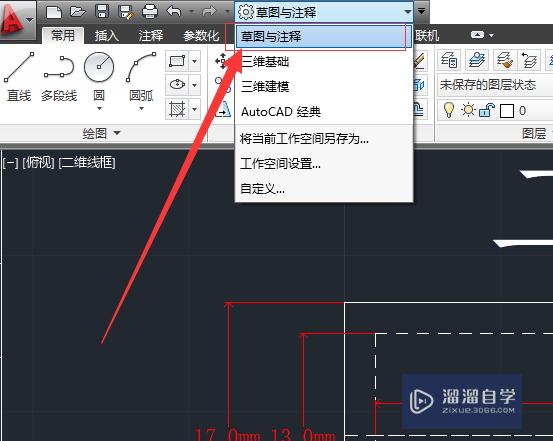Redo the last undone action

click(209, 12)
